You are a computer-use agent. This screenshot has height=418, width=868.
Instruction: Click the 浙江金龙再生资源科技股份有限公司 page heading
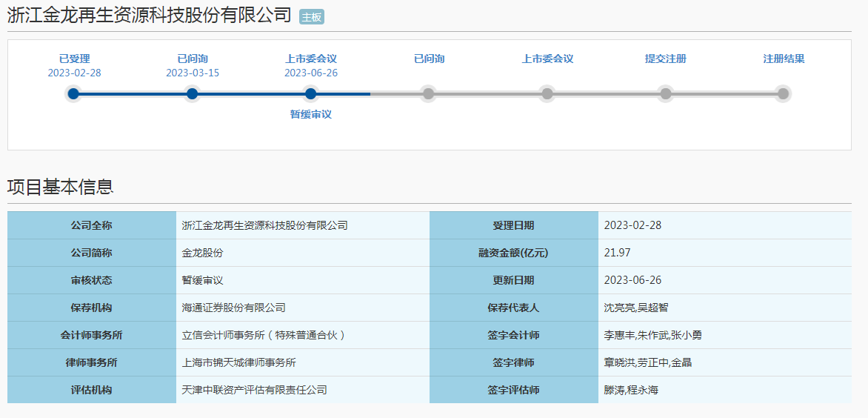pyautogui.click(x=149, y=16)
